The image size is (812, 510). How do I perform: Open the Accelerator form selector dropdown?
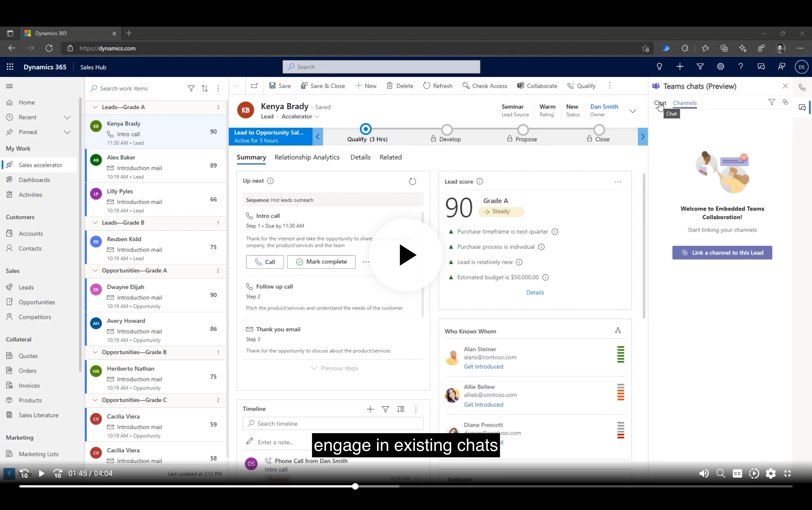300,116
